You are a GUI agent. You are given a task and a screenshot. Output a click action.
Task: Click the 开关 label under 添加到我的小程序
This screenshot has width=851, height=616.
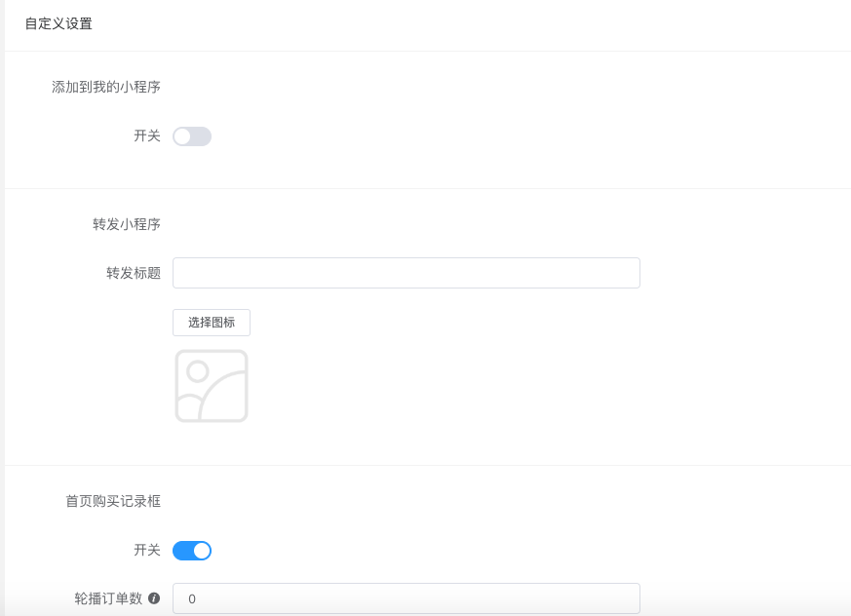147,135
